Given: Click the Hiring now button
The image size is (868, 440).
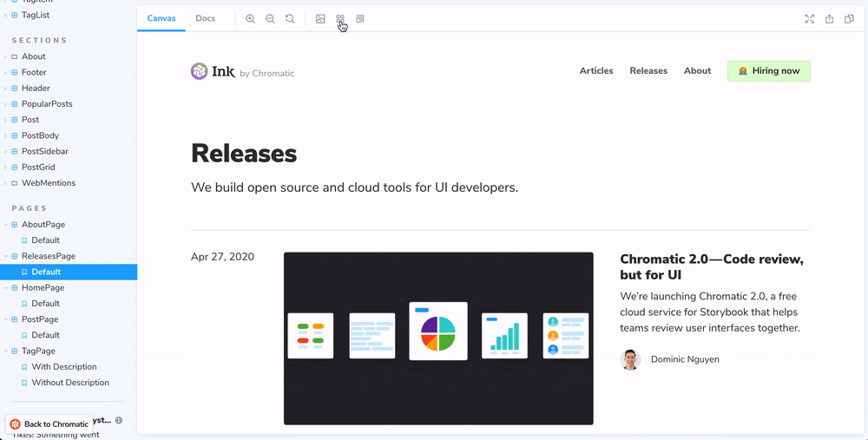Looking at the screenshot, I should click(x=769, y=71).
